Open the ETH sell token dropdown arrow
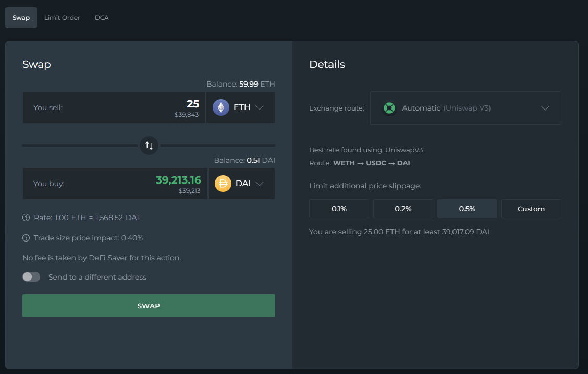Screen dimensions: 588x374 (260, 107)
